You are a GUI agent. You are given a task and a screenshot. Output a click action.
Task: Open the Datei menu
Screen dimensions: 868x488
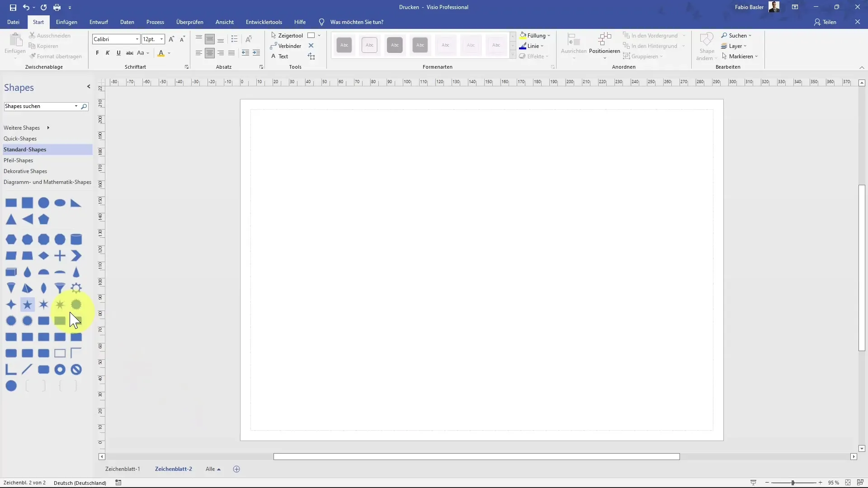[13, 22]
